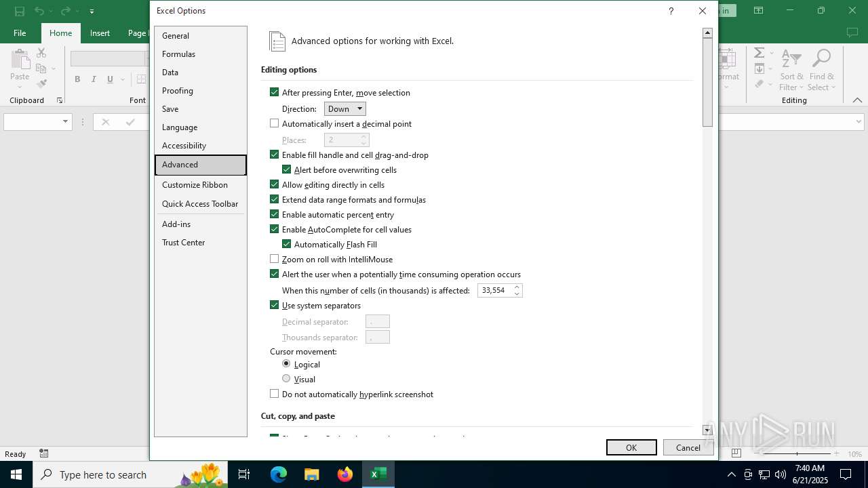Select the General options category
The image size is (868, 488).
click(x=201, y=35)
